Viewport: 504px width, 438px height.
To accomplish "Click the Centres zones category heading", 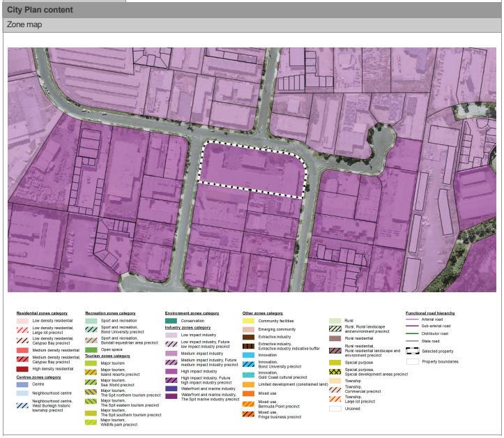I will click(38, 377).
